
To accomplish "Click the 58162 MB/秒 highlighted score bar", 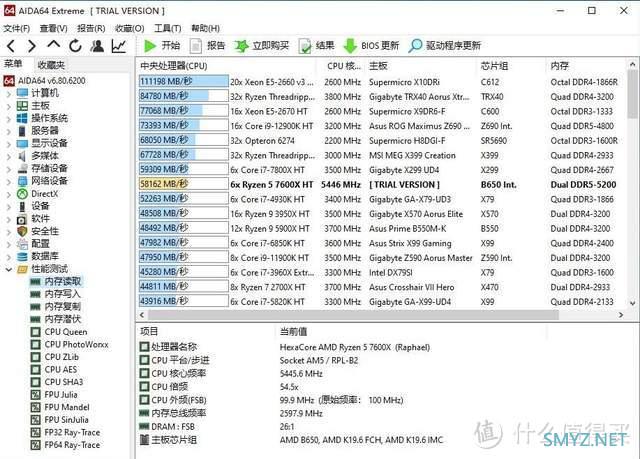I will [x=183, y=184].
